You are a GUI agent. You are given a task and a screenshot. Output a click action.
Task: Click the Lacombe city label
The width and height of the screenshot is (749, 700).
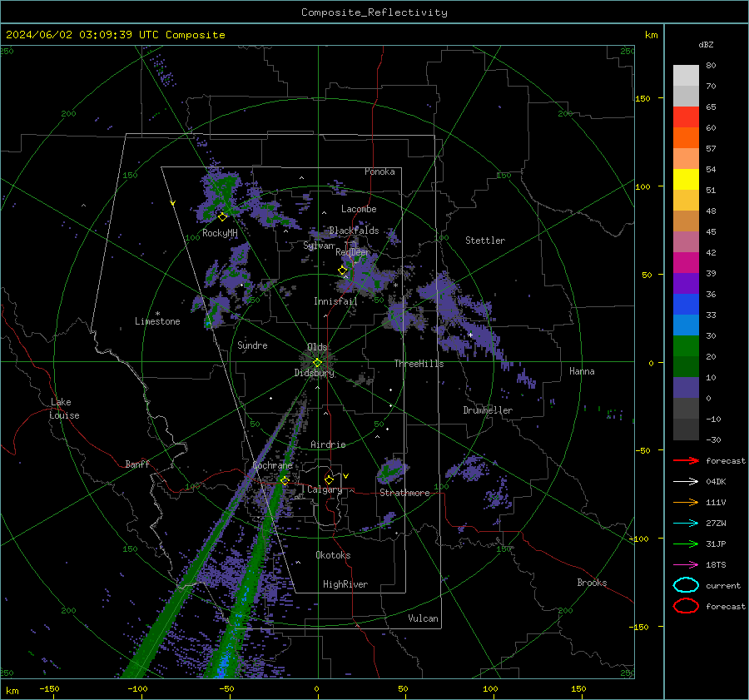359,209
